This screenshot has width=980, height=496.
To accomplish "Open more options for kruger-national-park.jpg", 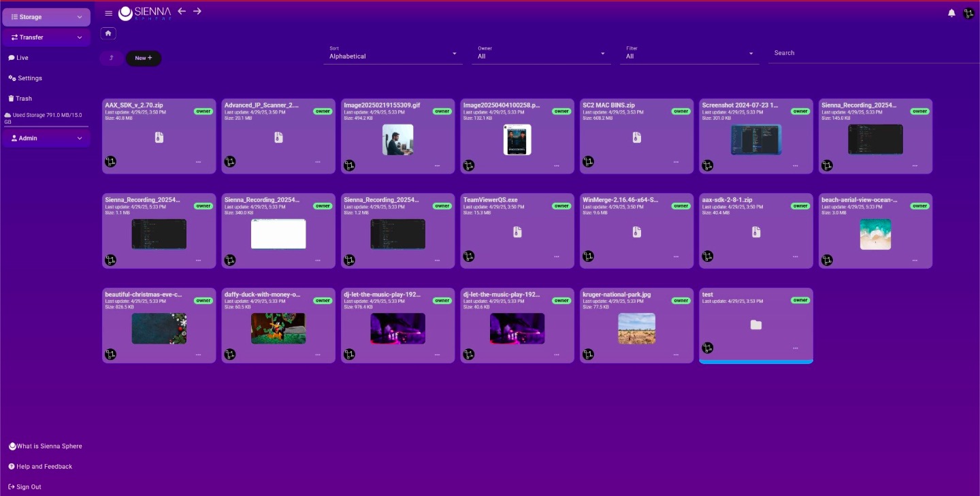I will click(676, 354).
